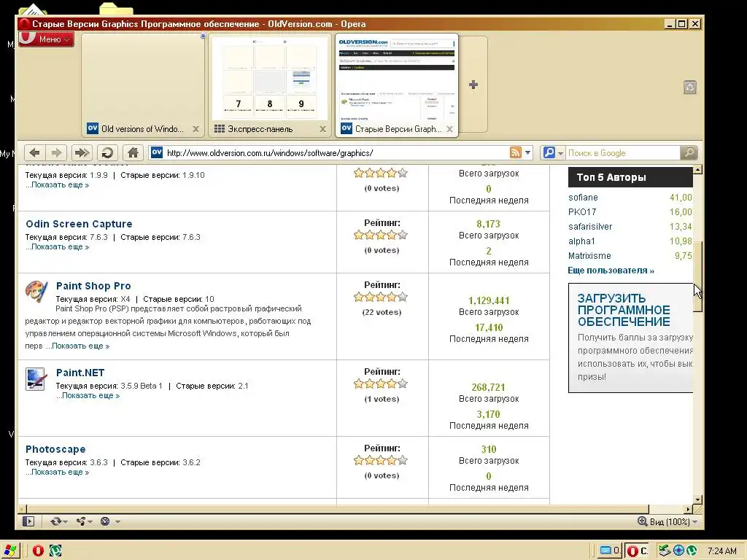
Task: Go to the Home page button
Action: click(133, 153)
